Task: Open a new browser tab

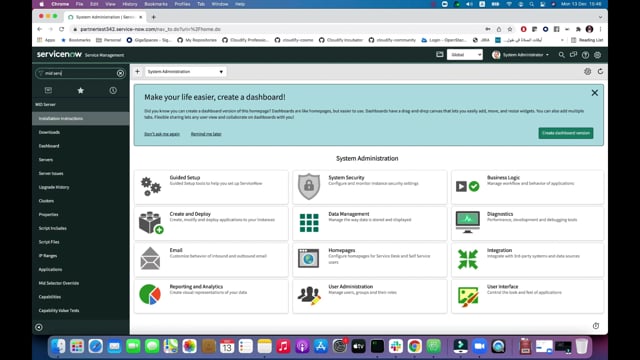Action: pyautogui.click(x=153, y=17)
